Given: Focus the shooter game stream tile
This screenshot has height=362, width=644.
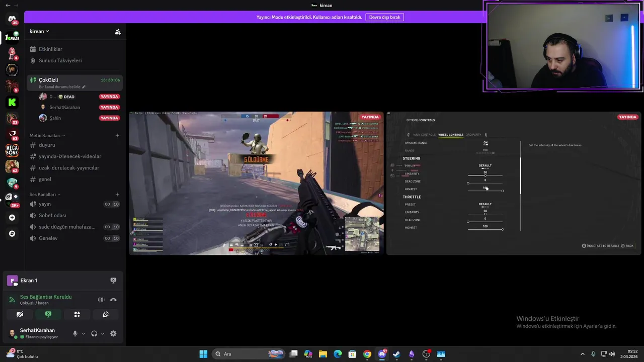Looking at the screenshot, I should (256, 183).
